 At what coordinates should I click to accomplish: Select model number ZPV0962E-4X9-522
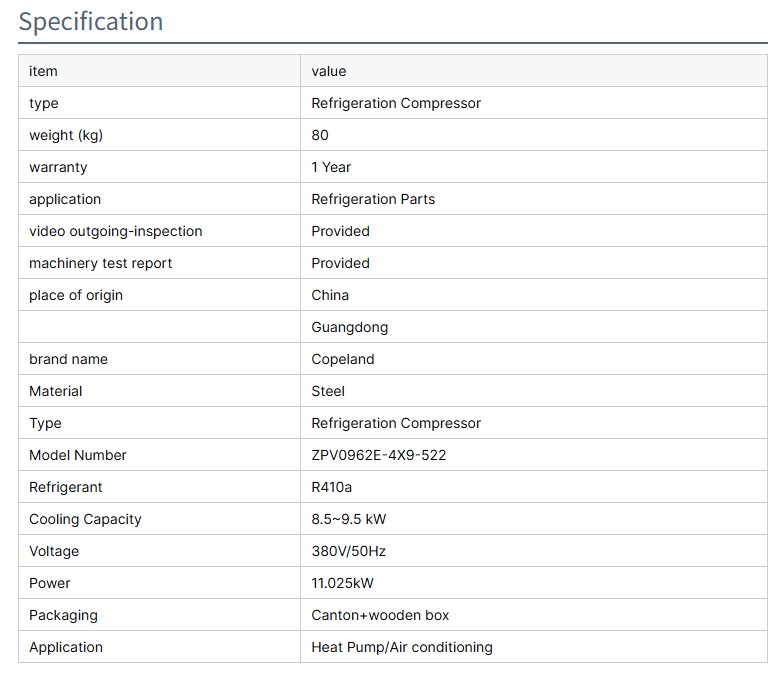(x=378, y=455)
